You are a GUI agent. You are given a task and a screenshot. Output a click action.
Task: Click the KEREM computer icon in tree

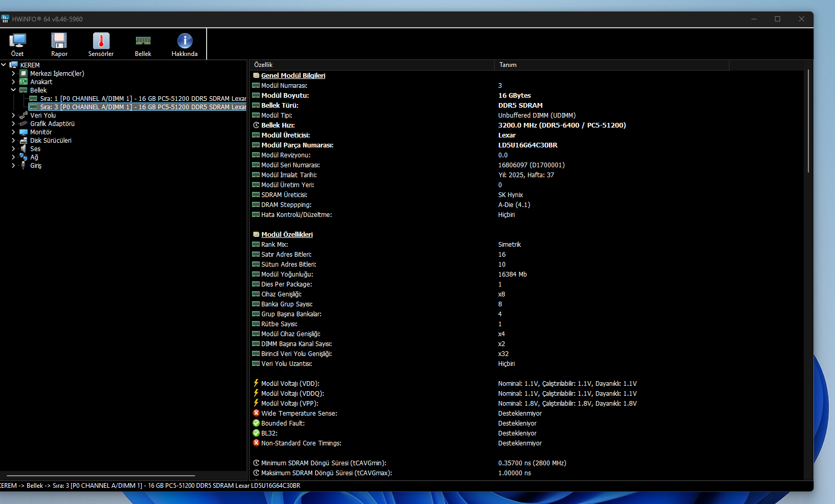[x=14, y=65]
